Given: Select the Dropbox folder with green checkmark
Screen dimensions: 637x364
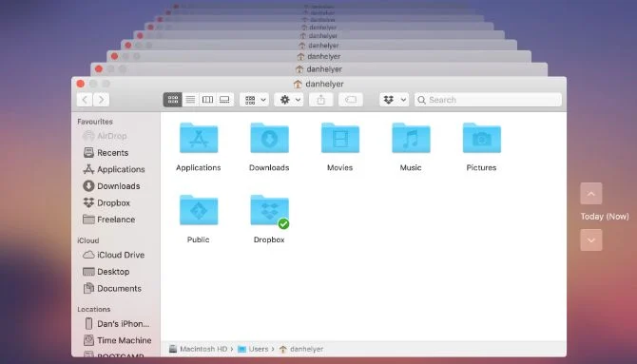Looking at the screenshot, I should pos(269,219).
